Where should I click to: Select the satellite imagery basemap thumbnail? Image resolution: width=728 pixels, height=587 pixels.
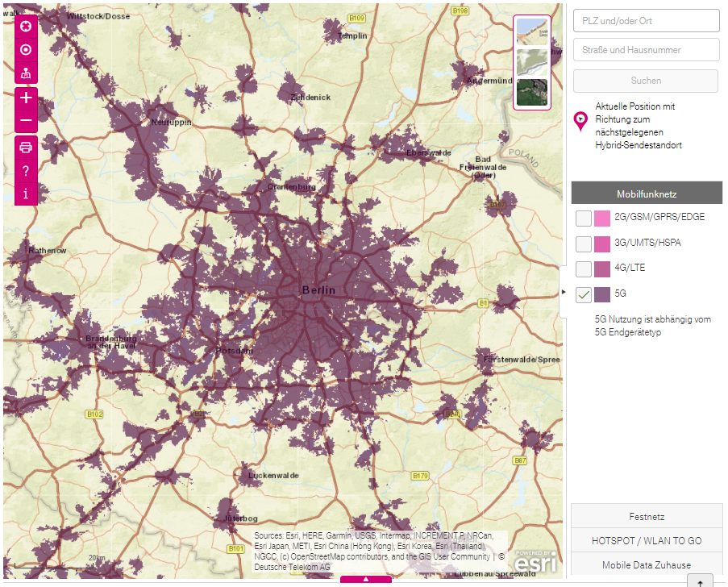click(532, 92)
